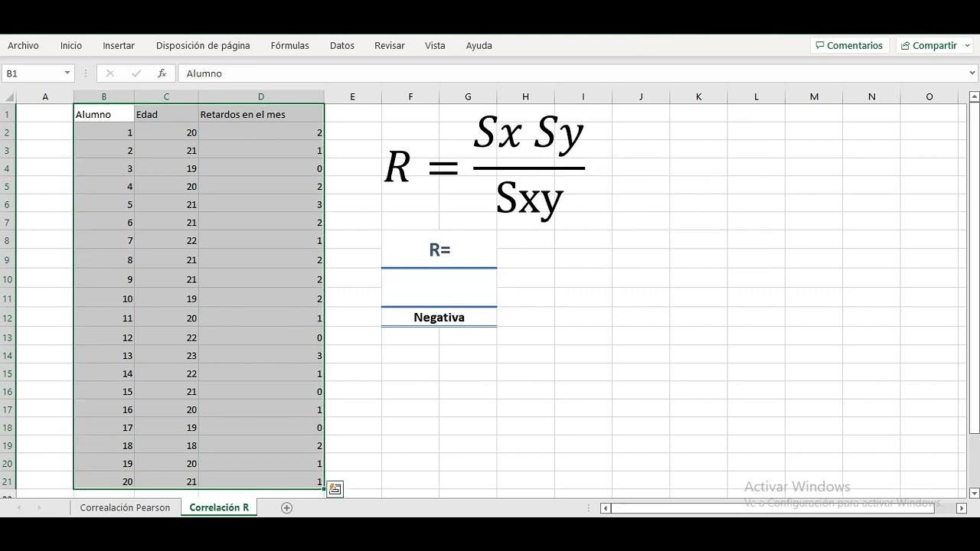This screenshot has width=980, height=551.
Task: Expand the Compartir dropdown arrow
Action: click(x=968, y=46)
